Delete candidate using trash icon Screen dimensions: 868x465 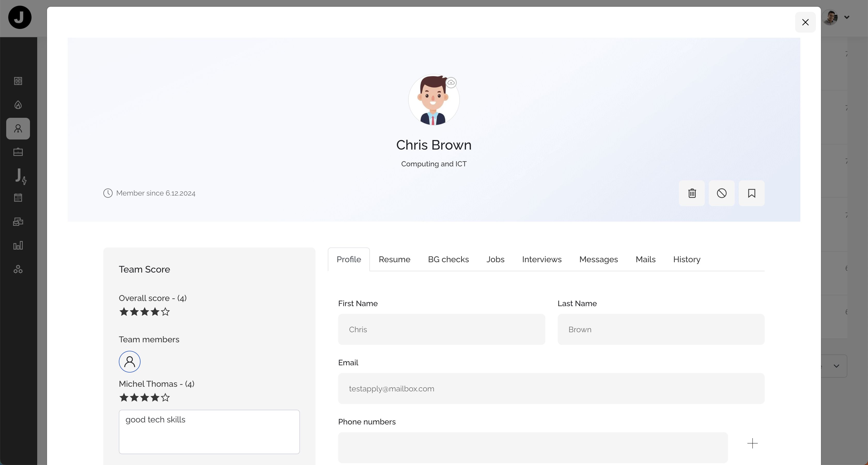[x=692, y=193]
